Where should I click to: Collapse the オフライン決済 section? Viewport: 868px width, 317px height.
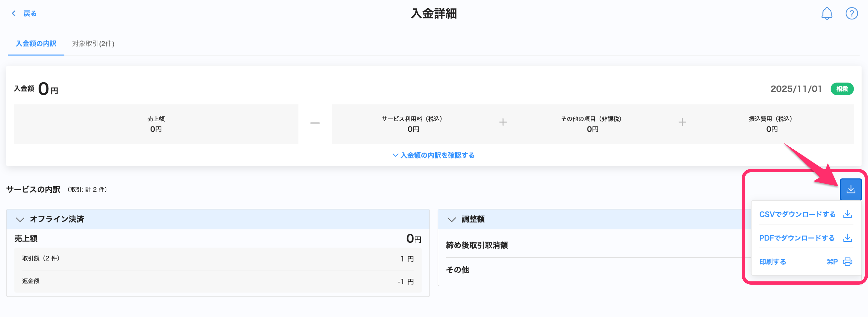point(20,219)
